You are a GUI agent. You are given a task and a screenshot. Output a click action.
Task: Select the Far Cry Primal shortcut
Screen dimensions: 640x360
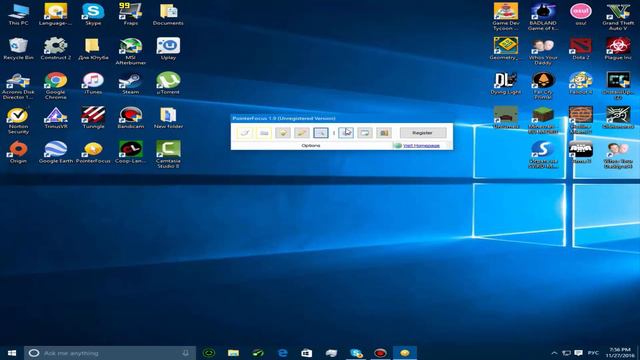pyautogui.click(x=543, y=86)
